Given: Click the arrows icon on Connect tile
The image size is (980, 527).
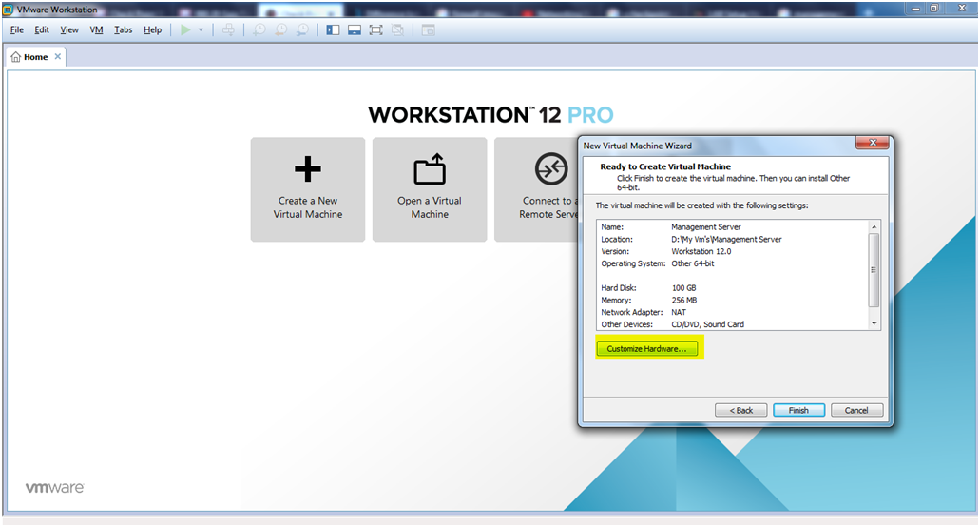Looking at the screenshot, I should coord(551,168).
